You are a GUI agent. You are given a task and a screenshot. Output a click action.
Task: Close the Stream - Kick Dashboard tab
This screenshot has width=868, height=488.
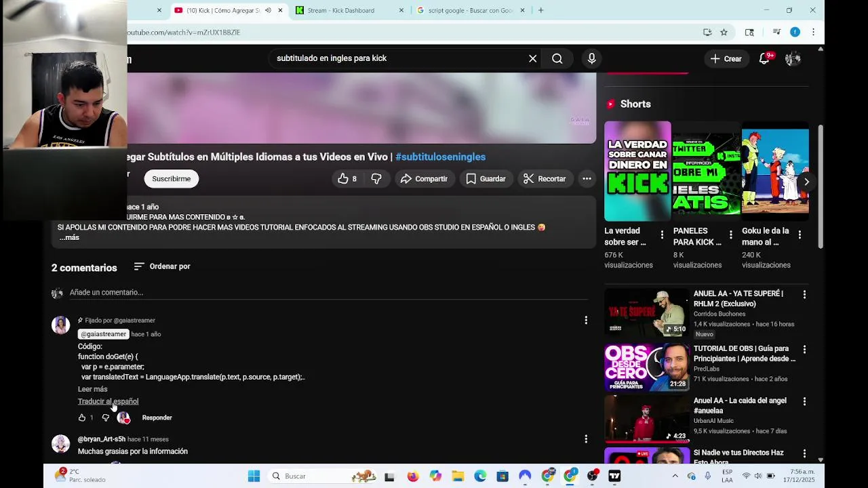pos(401,10)
